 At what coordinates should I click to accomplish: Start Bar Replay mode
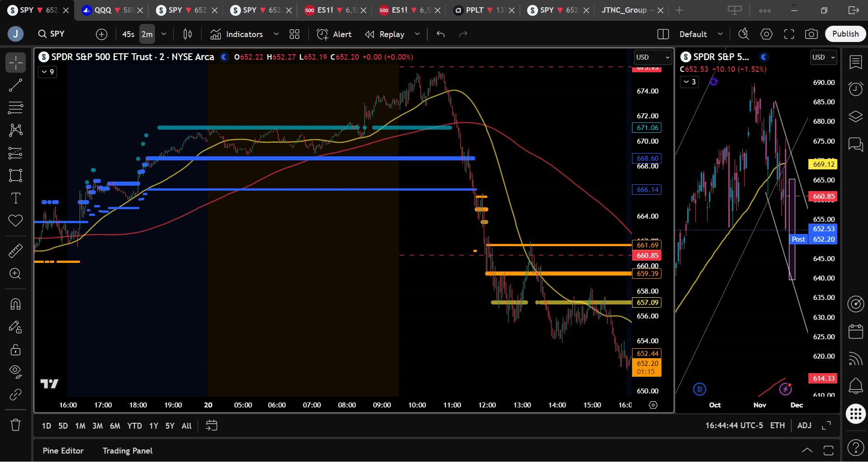(385, 34)
